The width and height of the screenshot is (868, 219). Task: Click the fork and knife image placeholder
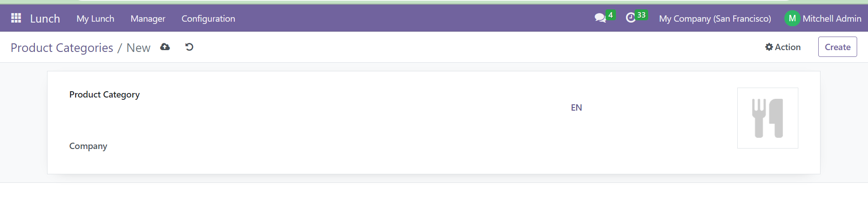click(x=768, y=118)
